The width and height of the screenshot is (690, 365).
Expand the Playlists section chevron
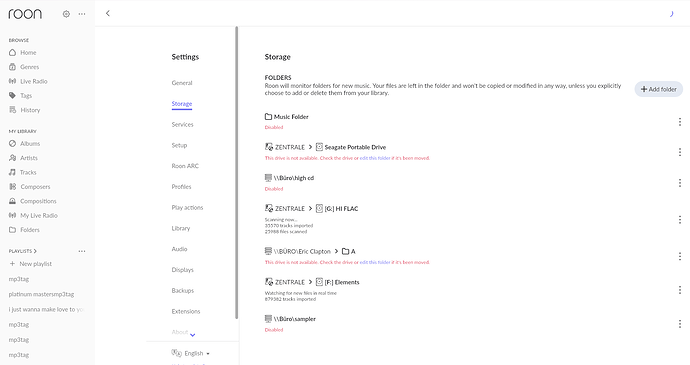click(x=35, y=251)
